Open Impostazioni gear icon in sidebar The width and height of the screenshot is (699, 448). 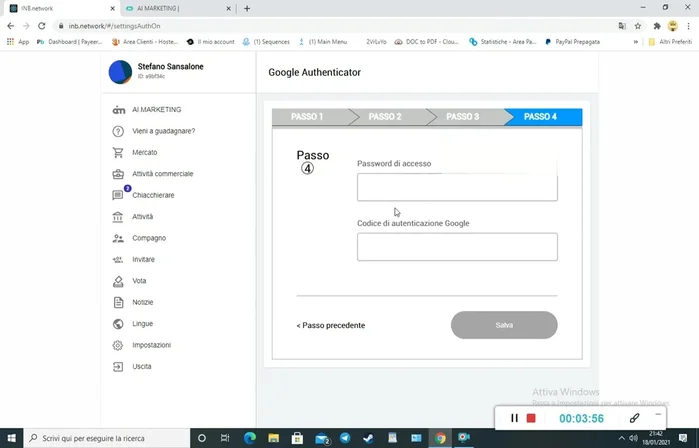point(119,345)
